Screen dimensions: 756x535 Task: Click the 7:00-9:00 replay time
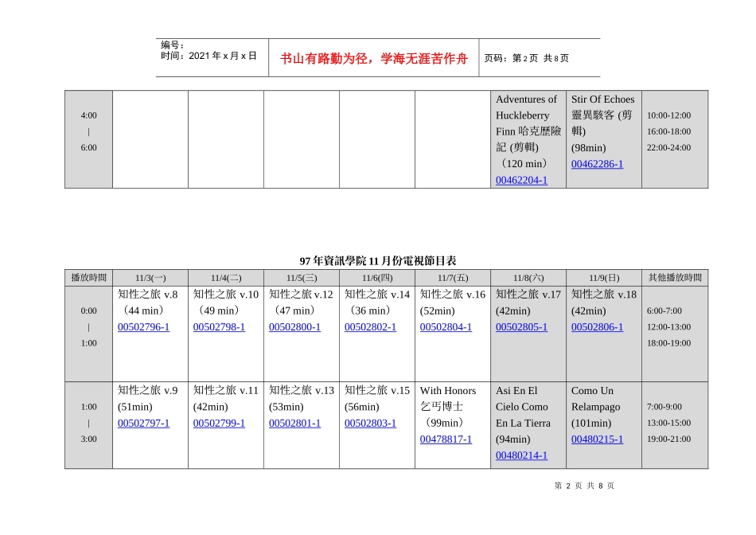[x=664, y=407]
